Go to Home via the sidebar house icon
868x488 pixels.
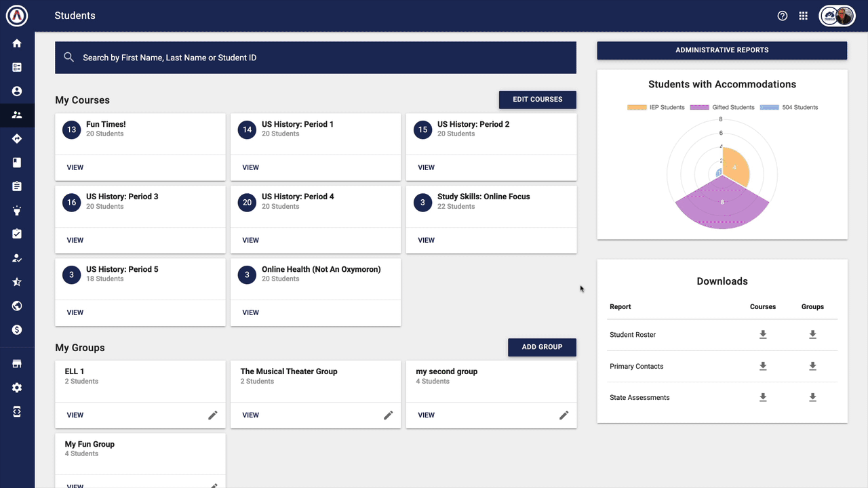pyautogui.click(x=17, y=43)
